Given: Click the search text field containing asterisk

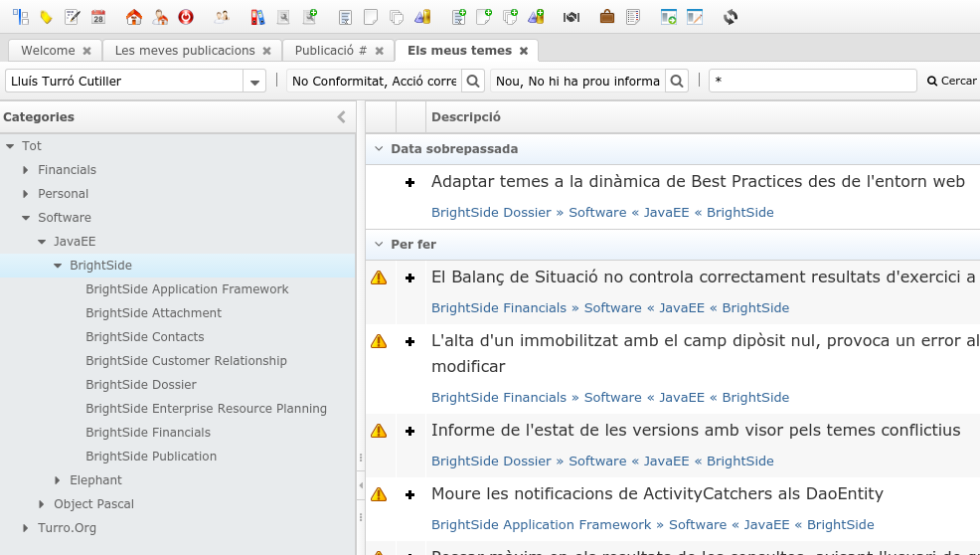Looking at the screenshot, I should tap(812, 82).
